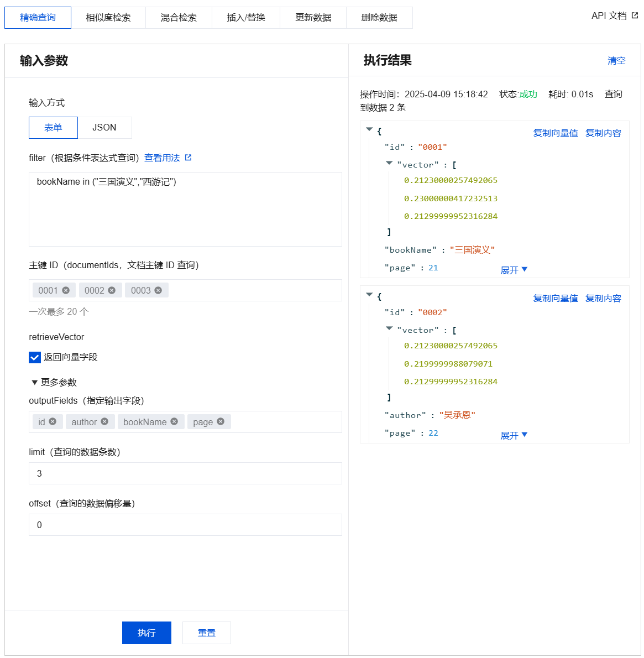Expand the 展开 control of result 0002
This screenshot has height=658, width=644.
click(x=514, y=435)
